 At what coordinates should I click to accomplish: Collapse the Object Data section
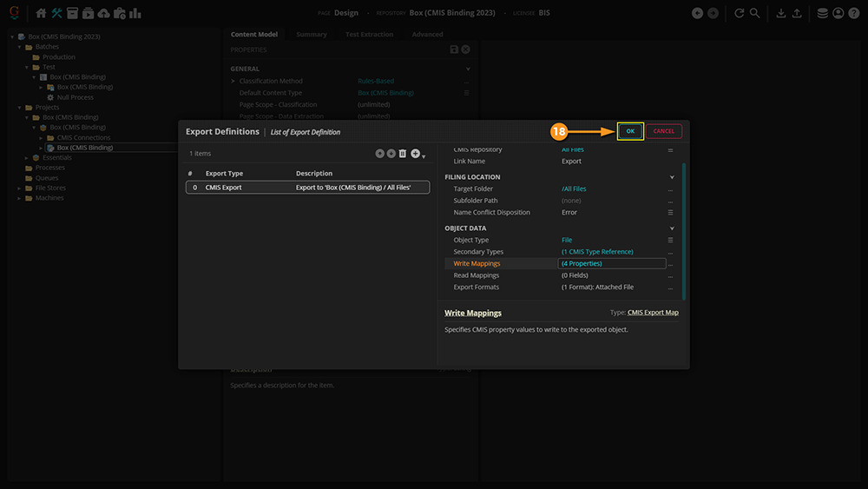pyautogui.click(x=672, y=228)
